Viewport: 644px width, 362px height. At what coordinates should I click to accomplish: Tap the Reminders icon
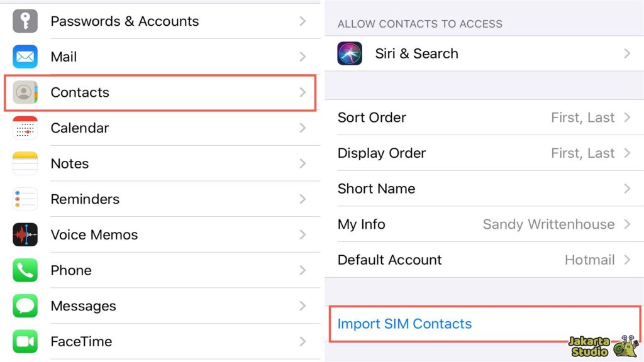click(x=24, y=199)
